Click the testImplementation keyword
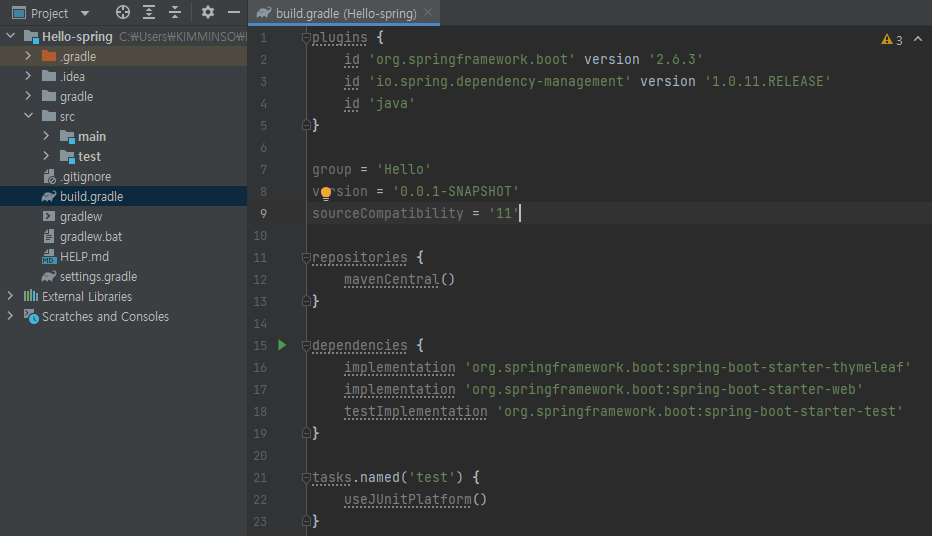The width and height of the screenshot is (932, 536). pyautogui.click(x=415, y=411)
